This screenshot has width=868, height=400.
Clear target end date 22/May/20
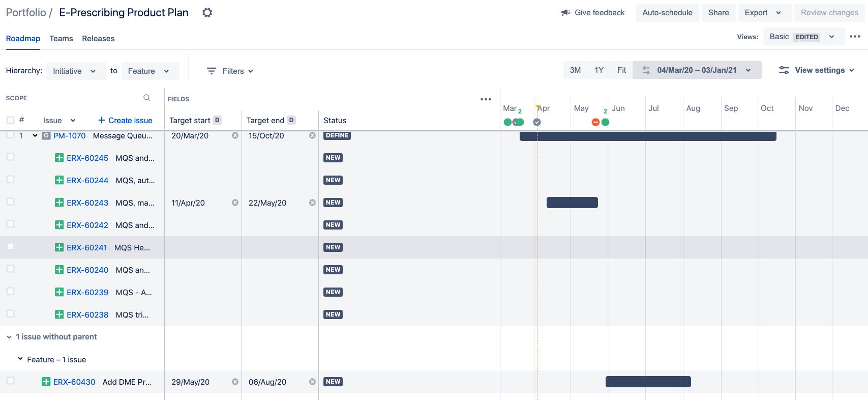click(312, 203)
